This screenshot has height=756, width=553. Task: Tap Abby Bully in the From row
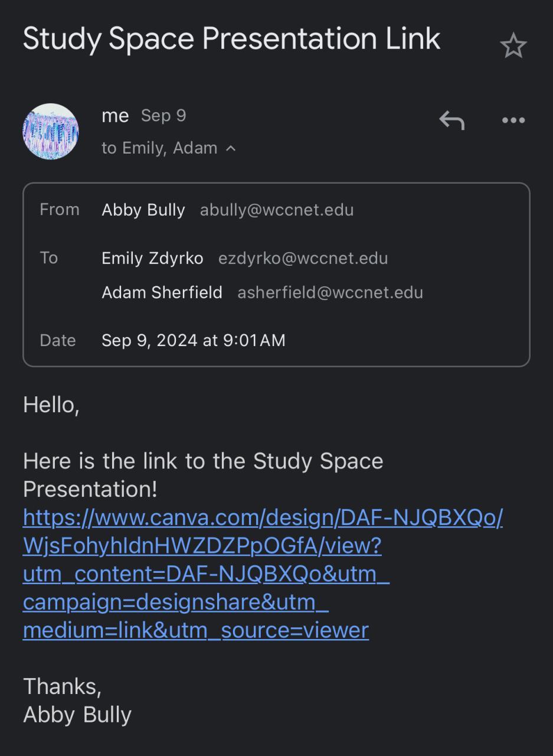[143, 210]
